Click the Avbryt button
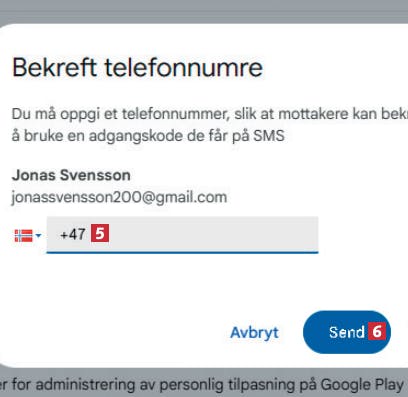Screen dimensions: 408x397 point(254,332)
